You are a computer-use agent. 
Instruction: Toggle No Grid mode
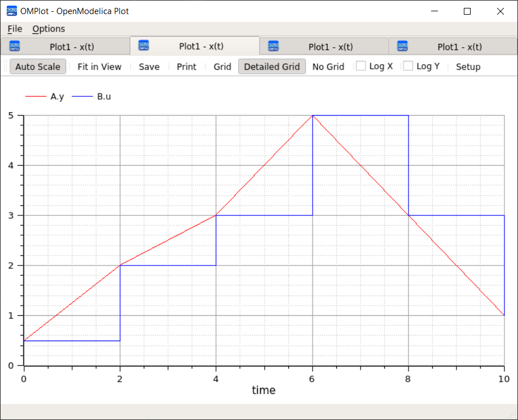(x=328, y=66)
